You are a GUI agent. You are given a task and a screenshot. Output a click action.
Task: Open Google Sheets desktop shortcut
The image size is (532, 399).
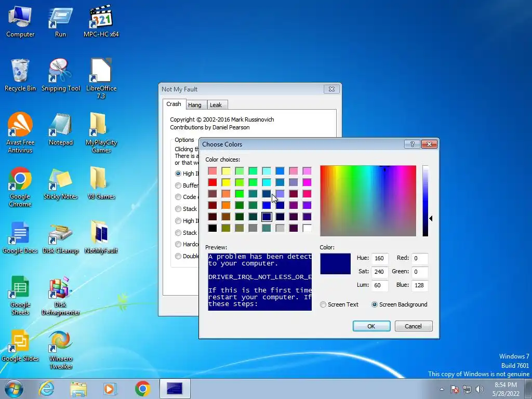(x=20, y=296)
